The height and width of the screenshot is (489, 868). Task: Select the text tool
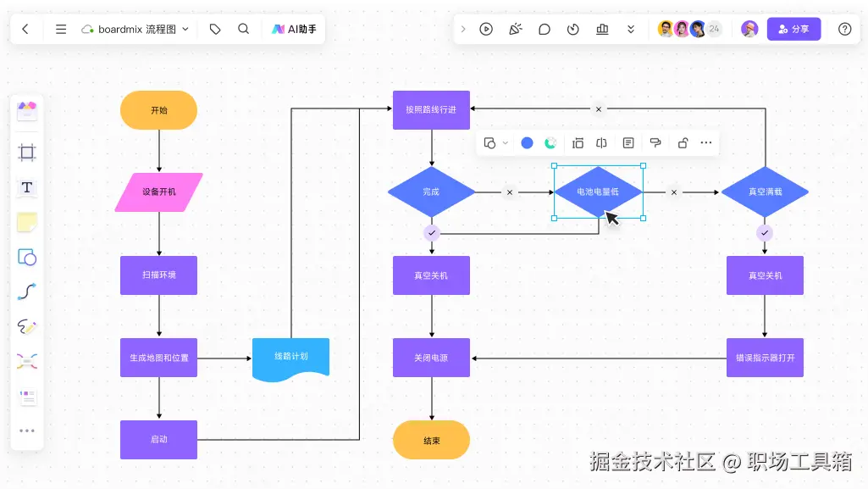point(27,187)
